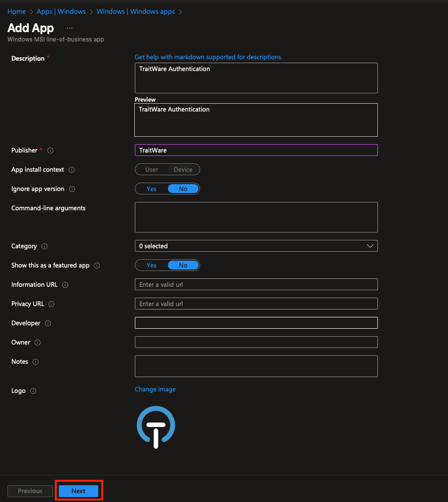Expand the Category dropdown
The image size is (448, 502).
(256, 246)
